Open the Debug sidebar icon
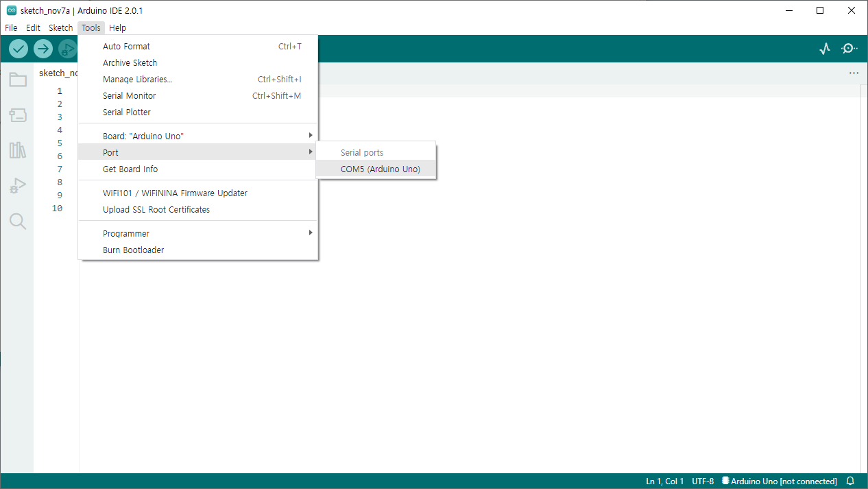This screenshot has width=868, height=489. [18, 186]
